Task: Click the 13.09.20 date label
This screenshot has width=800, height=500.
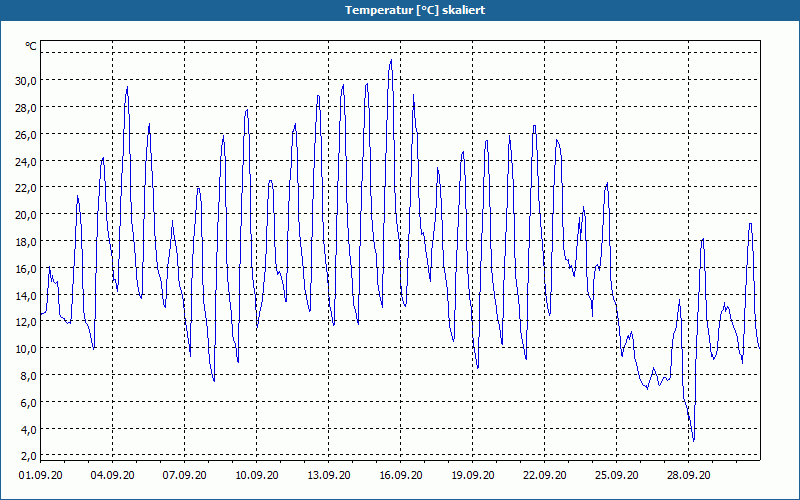Action: (x=328, y=475)
